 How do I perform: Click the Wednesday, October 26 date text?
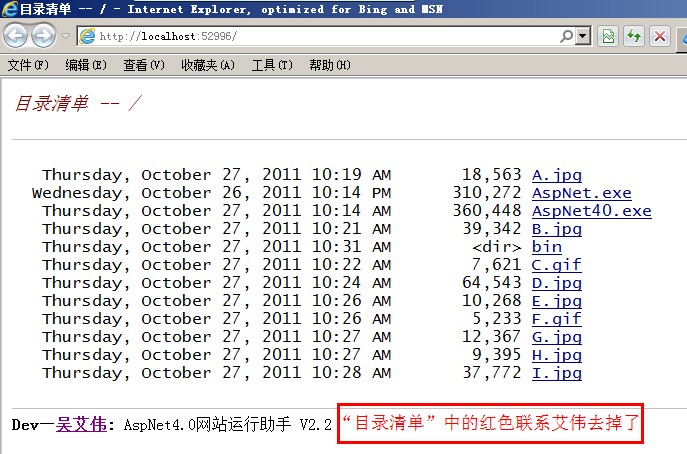click(137, 193)
